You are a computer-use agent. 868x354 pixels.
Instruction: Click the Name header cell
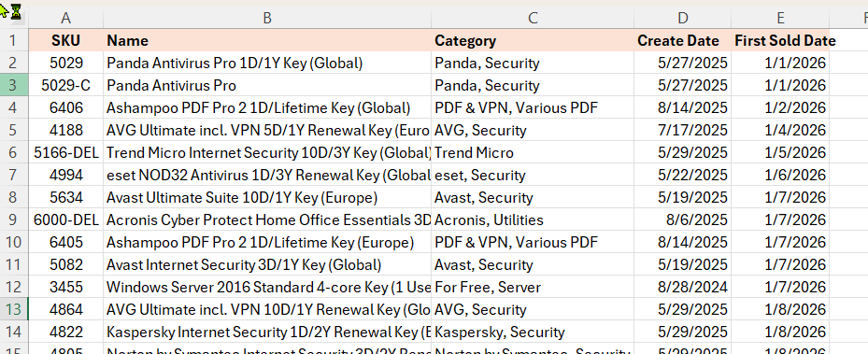coord(267,40)
